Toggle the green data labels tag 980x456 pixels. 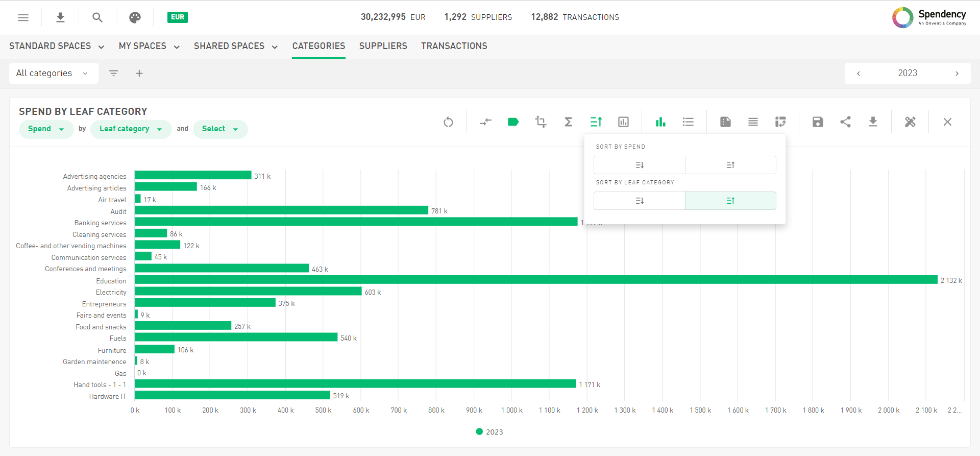[513, 122]
